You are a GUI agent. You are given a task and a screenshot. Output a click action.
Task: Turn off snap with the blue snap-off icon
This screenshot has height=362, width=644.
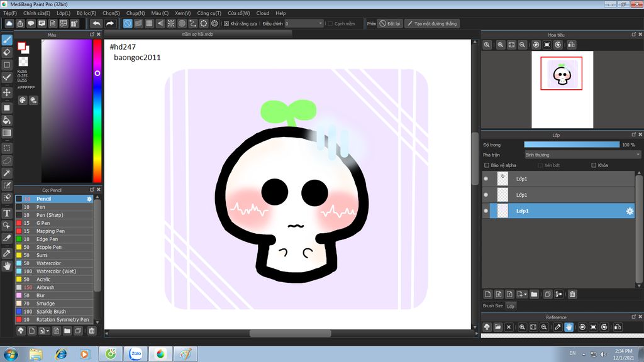[128, 23]
